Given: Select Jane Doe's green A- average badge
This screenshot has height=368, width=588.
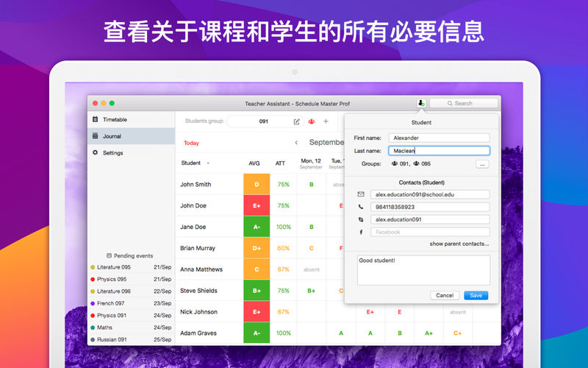Looking at the screenshot, I should point(257,227).
